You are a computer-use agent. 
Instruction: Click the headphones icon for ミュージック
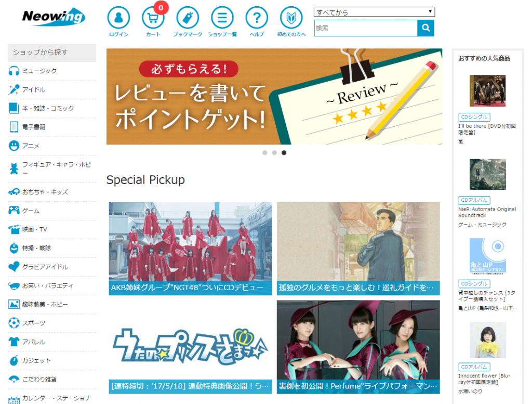pyautogui.click(x=14, y=71)
